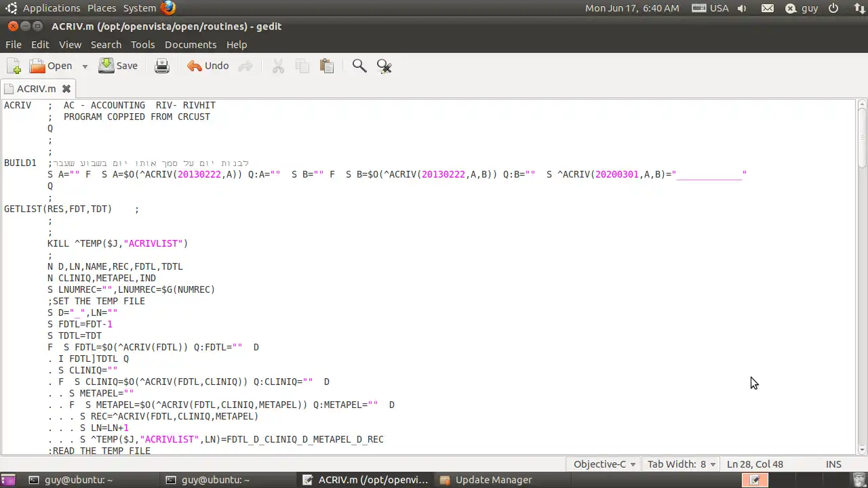Open the Search menu
Screen dimensions: 868x488
click(x=106, y=45)
